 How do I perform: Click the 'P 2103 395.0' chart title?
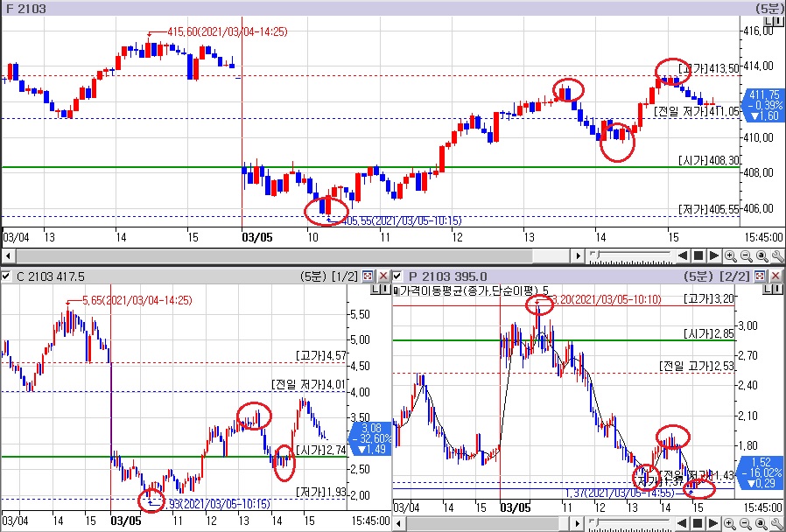(x=447, y=276)
